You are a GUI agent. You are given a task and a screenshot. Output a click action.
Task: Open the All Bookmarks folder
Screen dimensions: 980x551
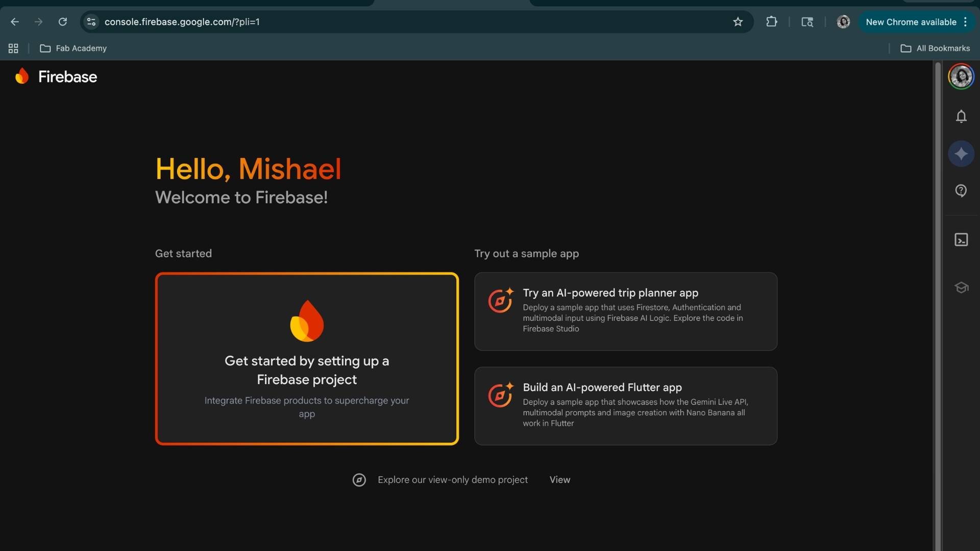coord(935,48)
